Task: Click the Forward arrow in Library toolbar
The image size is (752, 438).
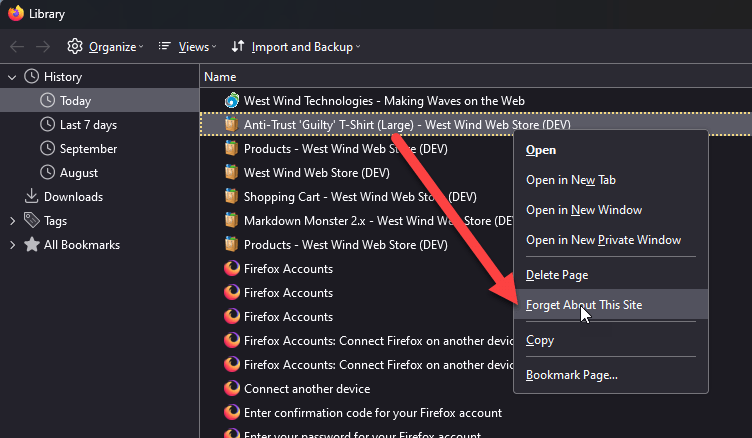Action: (x=43, y=47)
